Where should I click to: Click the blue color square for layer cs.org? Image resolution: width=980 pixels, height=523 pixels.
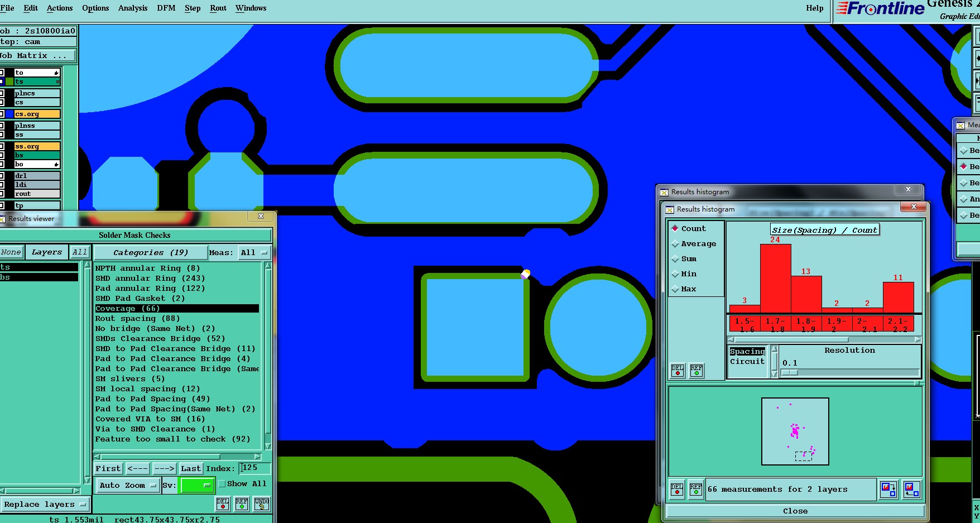pyautogui.click(x=9, y=114)
